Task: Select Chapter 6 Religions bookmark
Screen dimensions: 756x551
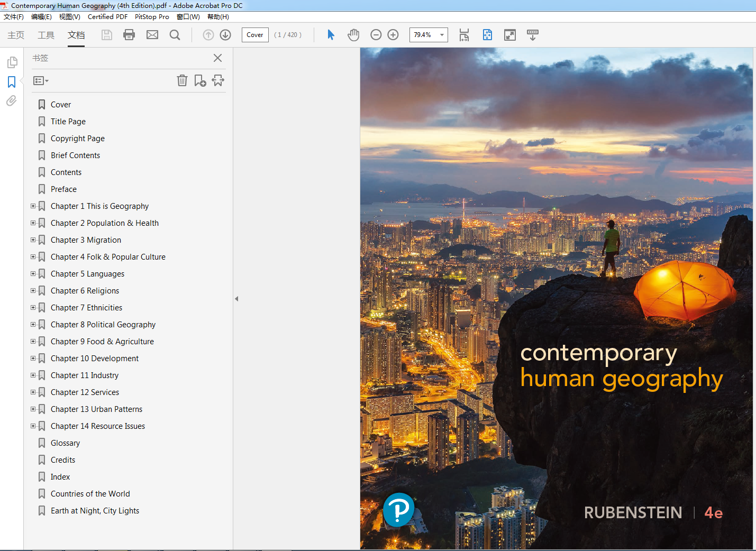Action: coord(85,291)
